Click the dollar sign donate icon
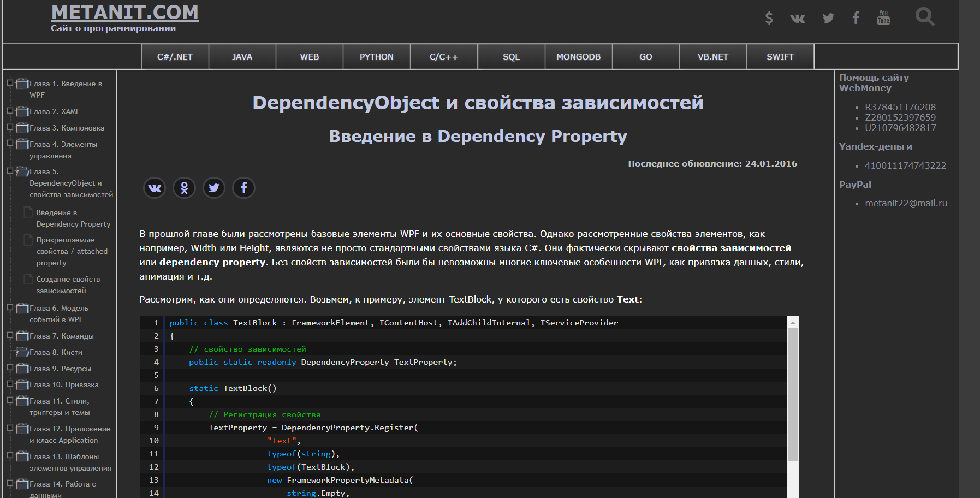The image size is (980, 498). [769, 18]
